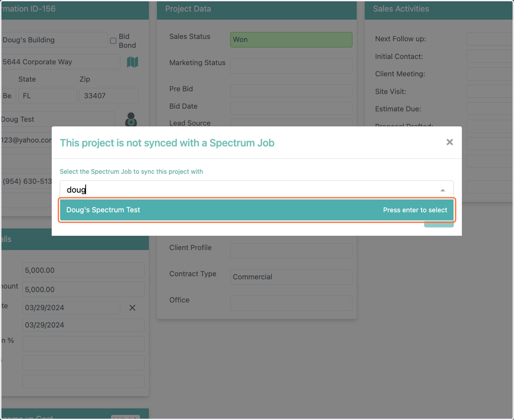Click the Project Data panel header
This screenshot has width=514, height=420.
tap(257, 9)
